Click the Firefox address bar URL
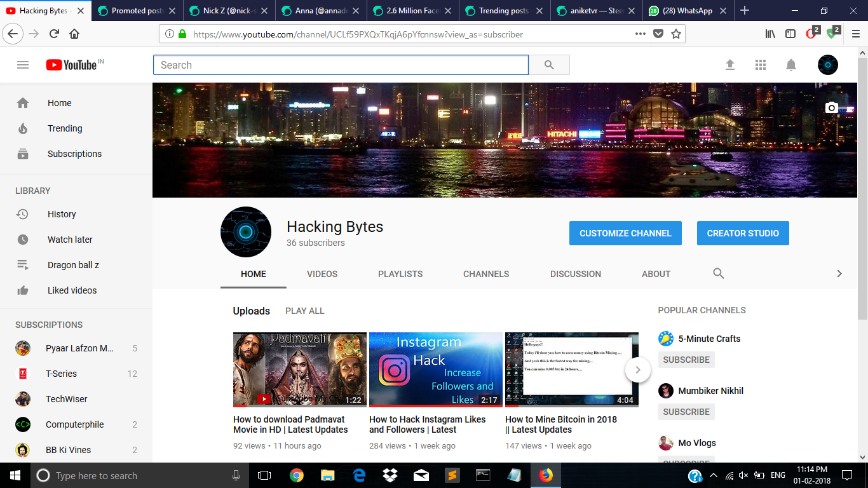 (358, 34)
